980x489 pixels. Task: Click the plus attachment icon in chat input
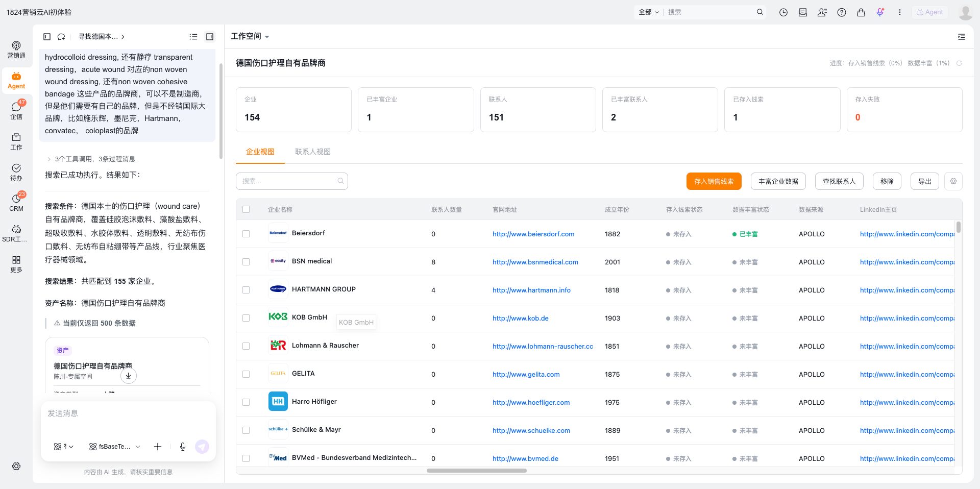[x=158, y=447]
